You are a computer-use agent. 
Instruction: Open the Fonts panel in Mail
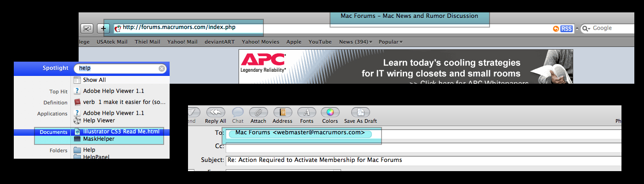click(307, 115)
